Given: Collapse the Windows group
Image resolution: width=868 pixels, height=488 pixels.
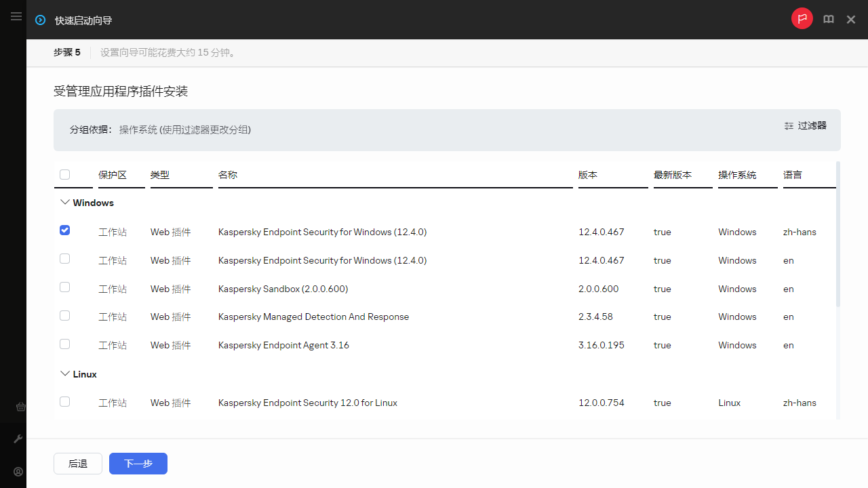Looking at the screenshot, I should (65, 203).
